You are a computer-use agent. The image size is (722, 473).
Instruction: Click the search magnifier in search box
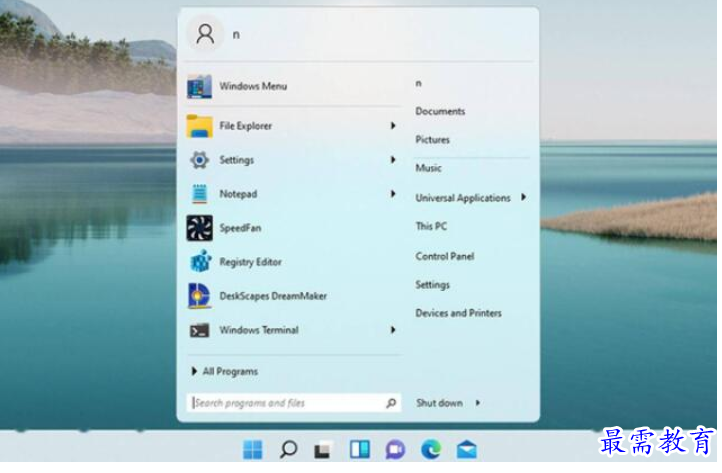pos(391,403)
